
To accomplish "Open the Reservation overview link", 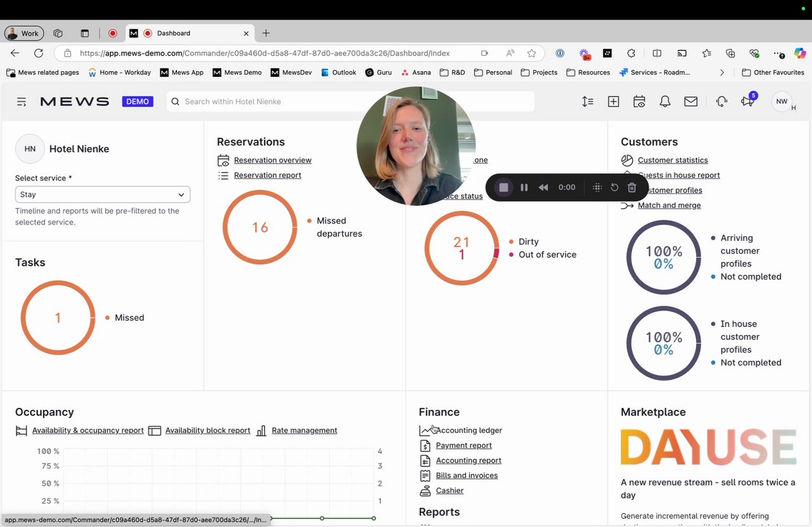I will tap(273, 160).
